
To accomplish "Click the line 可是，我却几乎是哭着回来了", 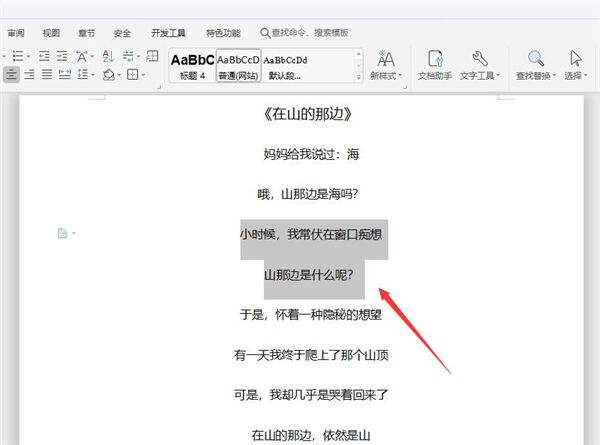I will tap(311, 395).
